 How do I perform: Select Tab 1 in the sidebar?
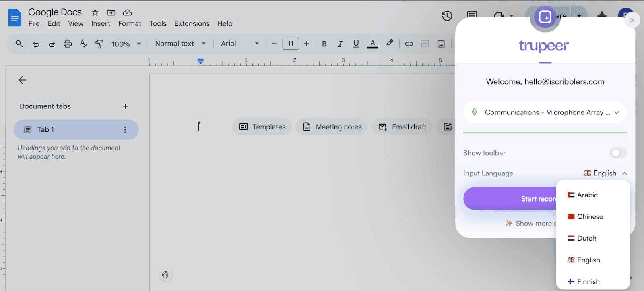point(76,130)
